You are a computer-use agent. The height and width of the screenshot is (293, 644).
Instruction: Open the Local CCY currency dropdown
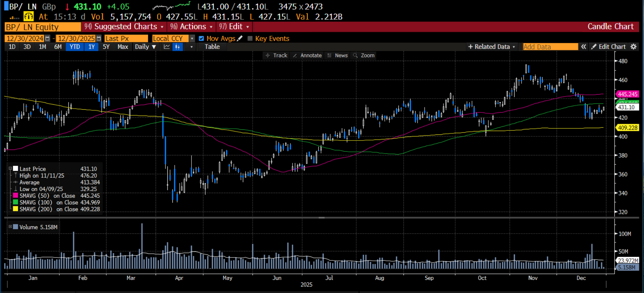point(192,39)
